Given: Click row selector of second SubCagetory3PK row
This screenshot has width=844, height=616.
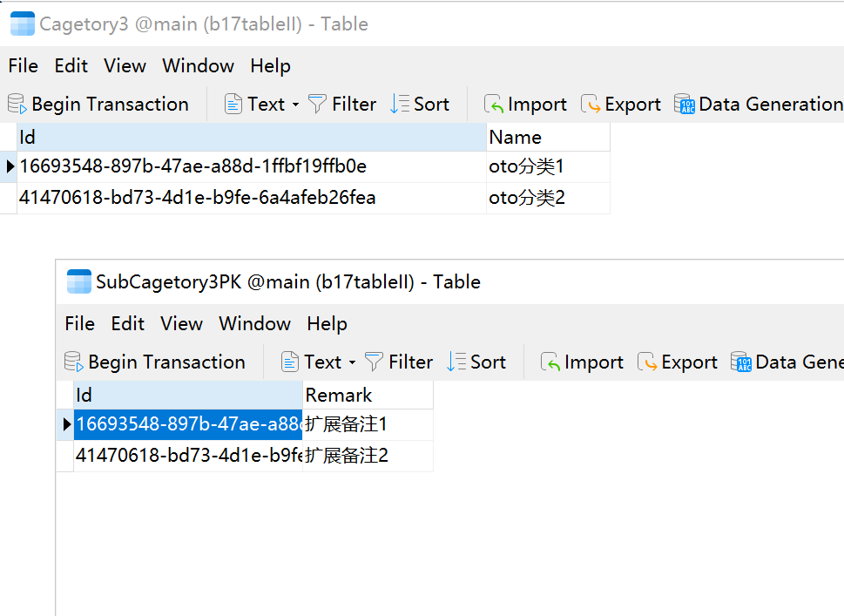Looking at the screenshot, I should click(65, 456).
